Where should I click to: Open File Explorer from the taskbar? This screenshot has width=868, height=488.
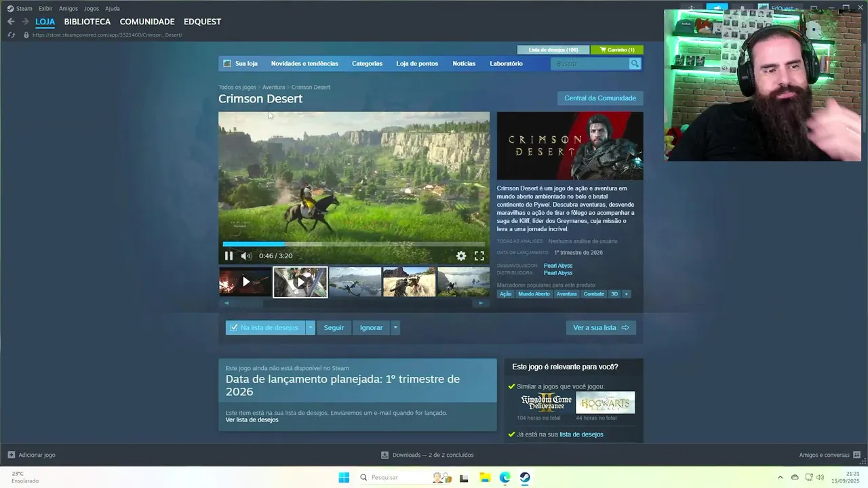[x=485, y=477]
